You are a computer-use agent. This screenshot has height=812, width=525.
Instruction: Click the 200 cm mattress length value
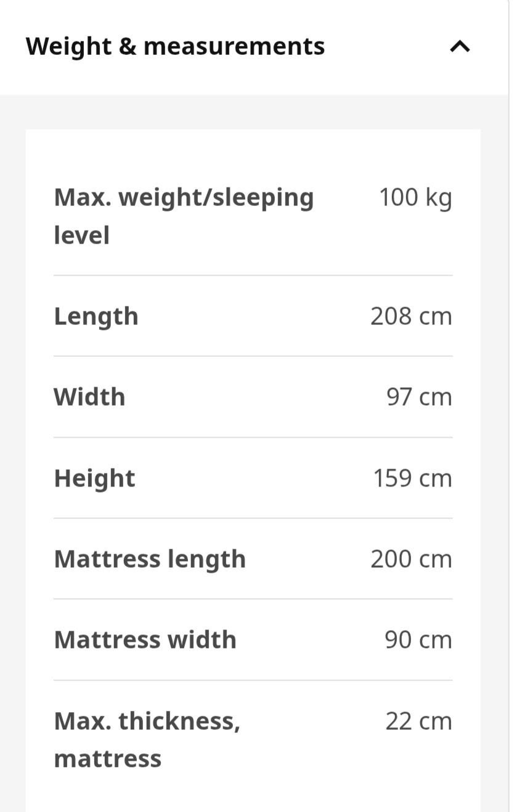point(411,559)
